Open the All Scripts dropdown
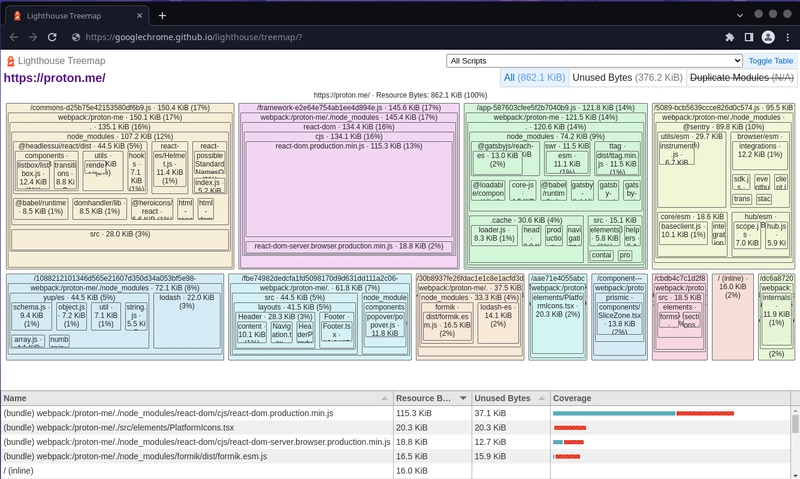800x479 pixels. (594, 61)
